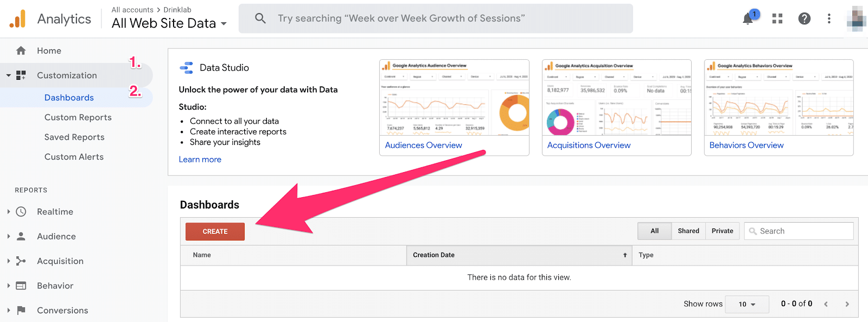The height and width of the screenshot is (322, 868).
Task: Click the All accounts breadcrumb
Action: pos(132,10)
